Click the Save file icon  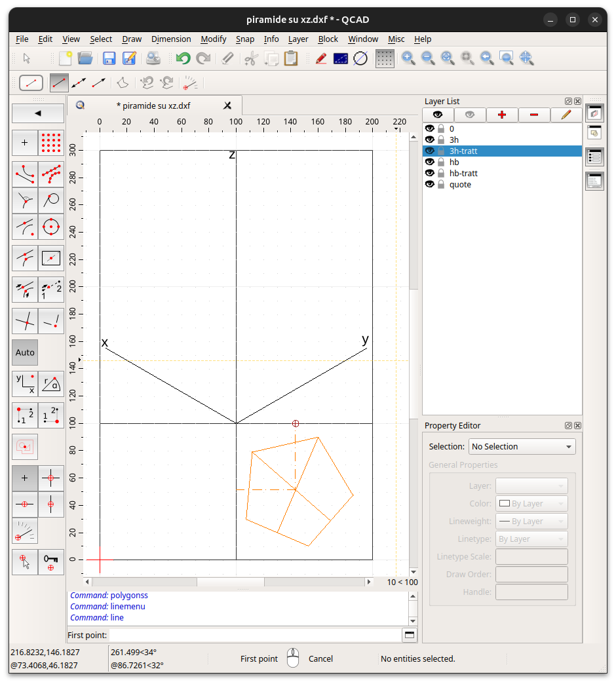109,58
